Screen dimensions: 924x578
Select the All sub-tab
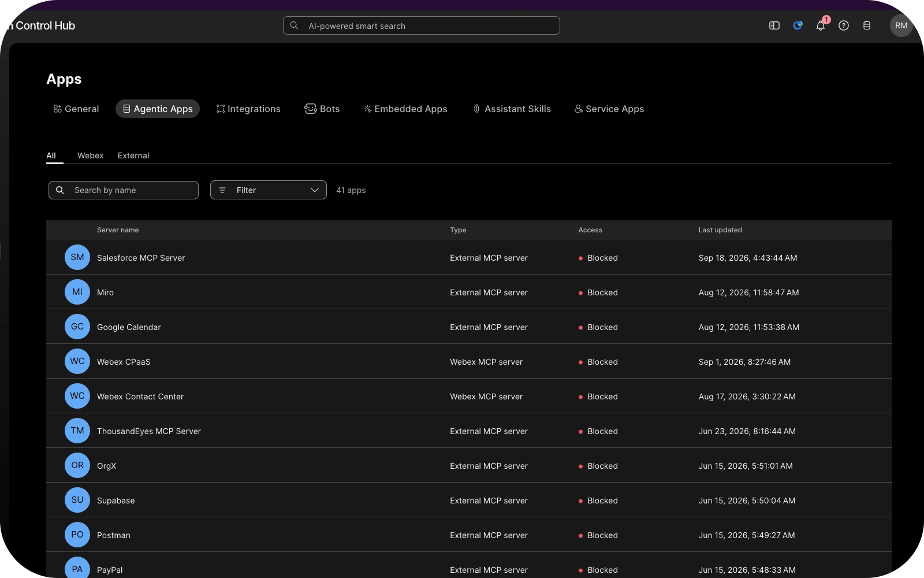(51, 155)
